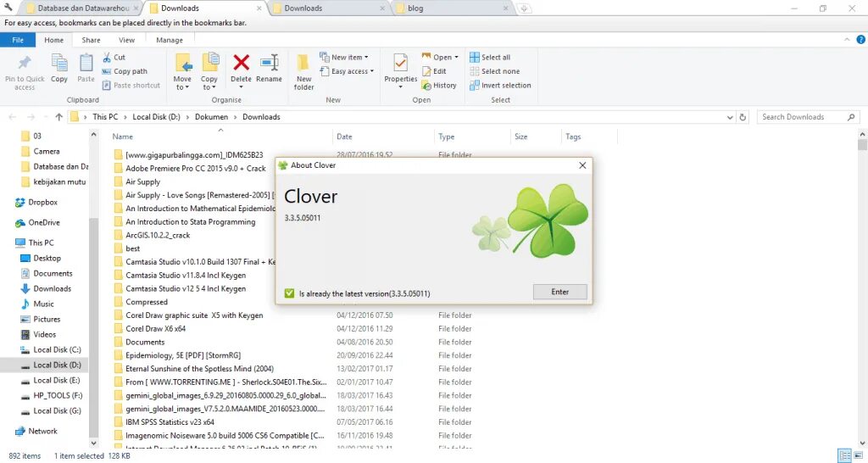Click the Paste icon in the ribbon
The width and height of the screenshot is (868, 463).
(x=86, y=63)
